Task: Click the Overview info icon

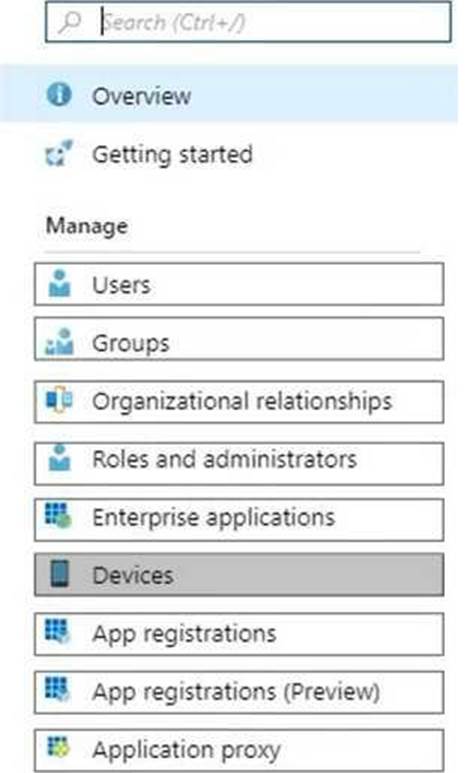Action: (x=59, y=94)
